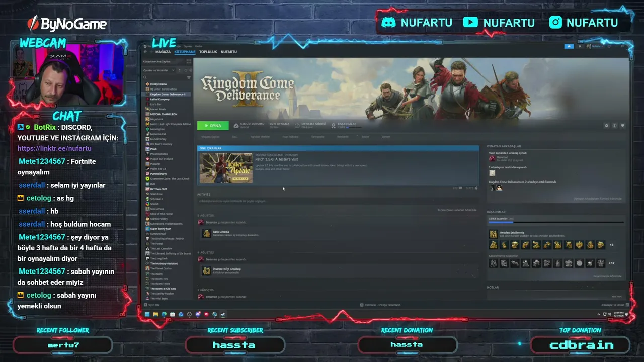
Task: Switch library to grid collections view icon
Action: click(x=189, y=61)
